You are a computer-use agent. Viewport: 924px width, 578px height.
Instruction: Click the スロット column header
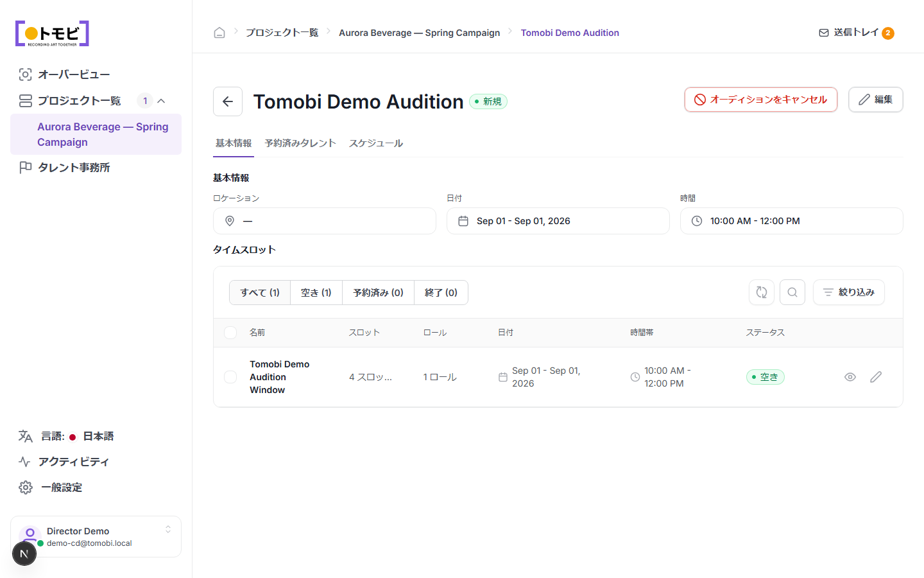[x=364, y=333]
